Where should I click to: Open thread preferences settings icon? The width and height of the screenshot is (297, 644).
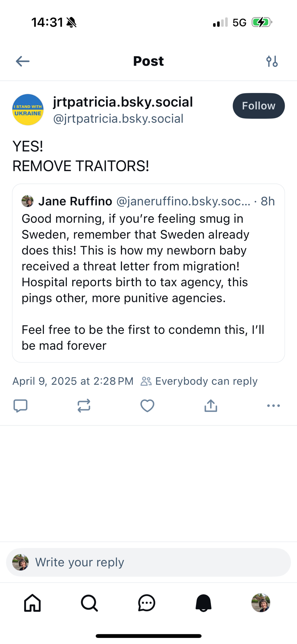[272, 61]
